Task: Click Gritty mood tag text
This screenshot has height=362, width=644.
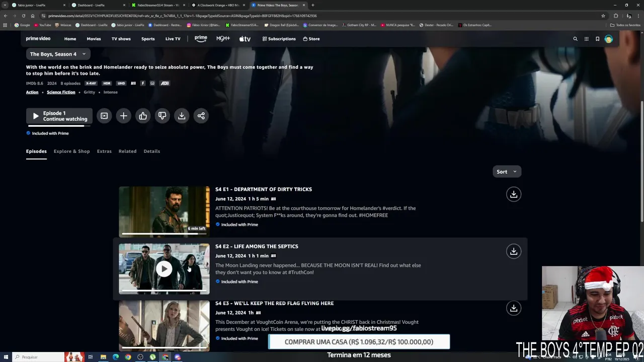Action: (x=89, y=92)
